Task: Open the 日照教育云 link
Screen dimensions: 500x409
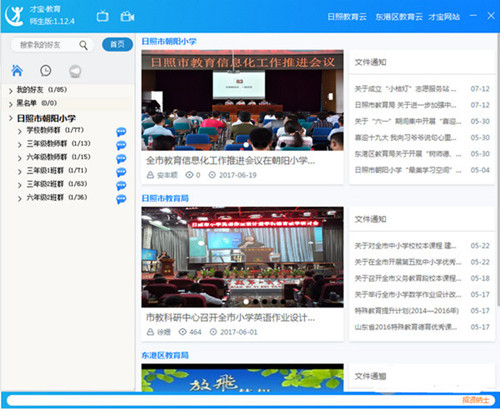Action: pos(347,17)
